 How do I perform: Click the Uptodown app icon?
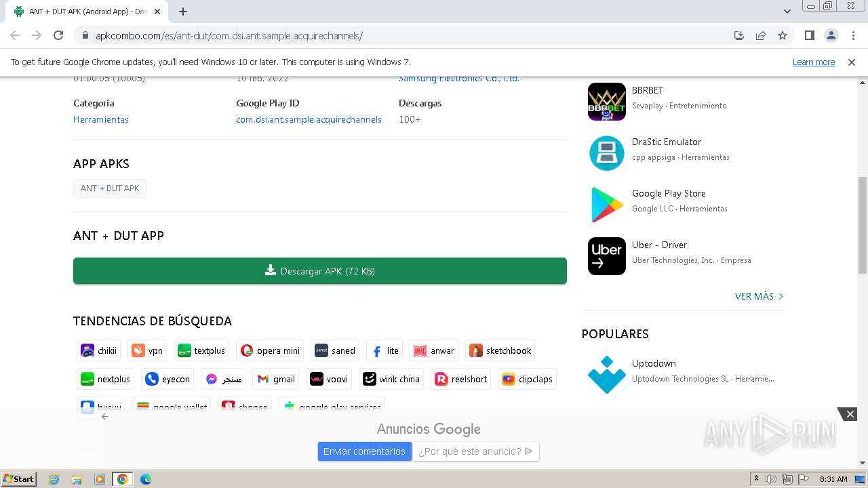pos(606,375)
